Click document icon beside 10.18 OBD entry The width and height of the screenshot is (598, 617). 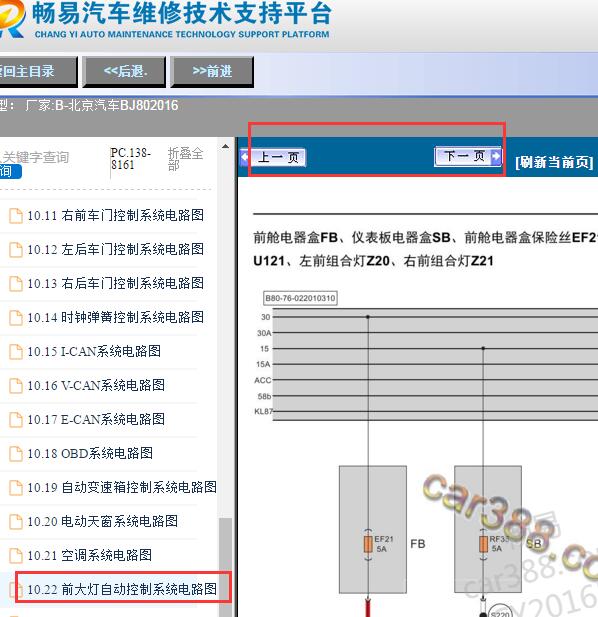click(16, 454)
